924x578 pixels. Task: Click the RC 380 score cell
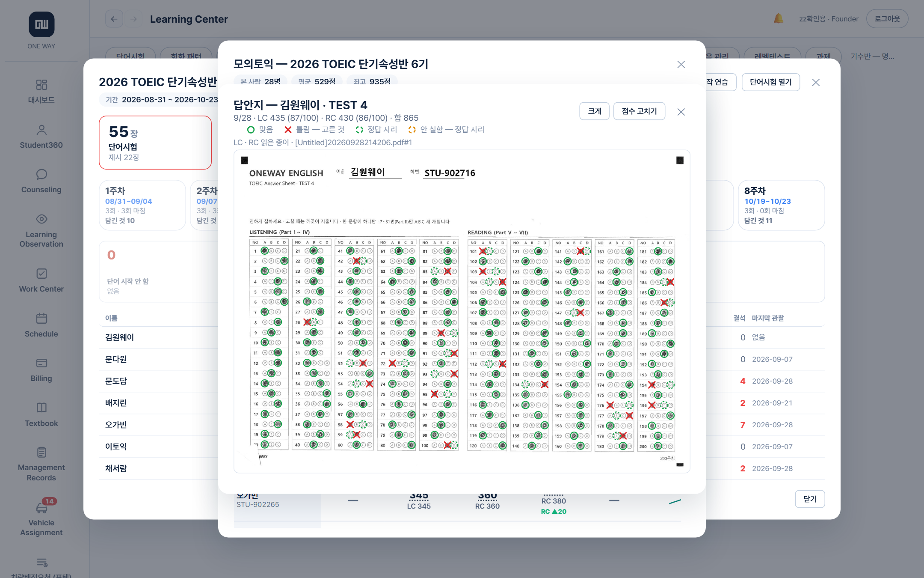pos(554,501)
